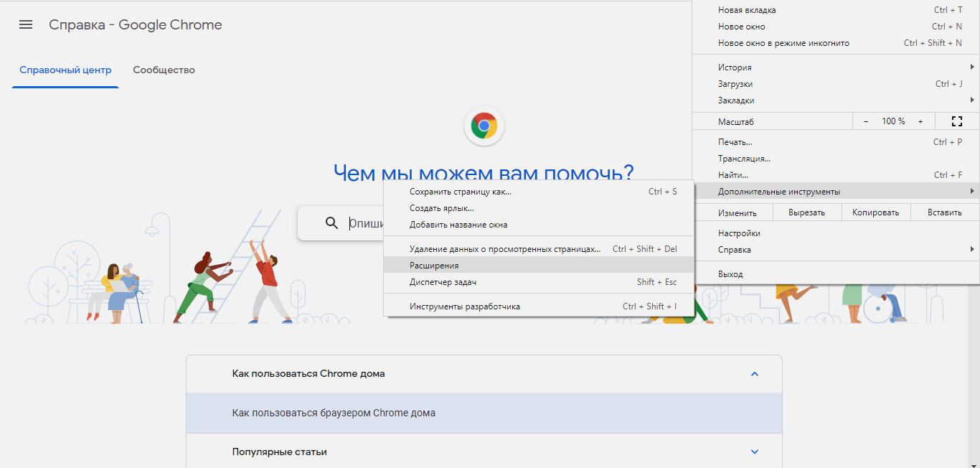Switch to Сообщество tab
This screenshot has width=980, height=468.
point(164,70)
